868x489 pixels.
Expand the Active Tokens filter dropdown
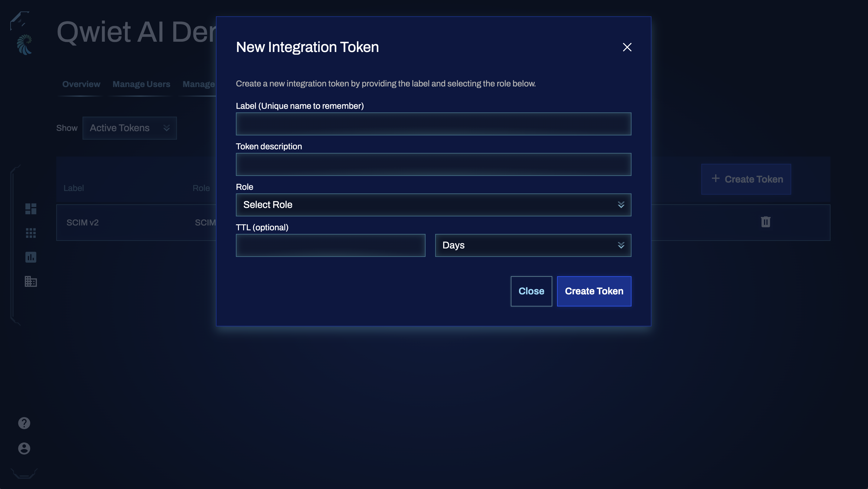coord(129,128)
